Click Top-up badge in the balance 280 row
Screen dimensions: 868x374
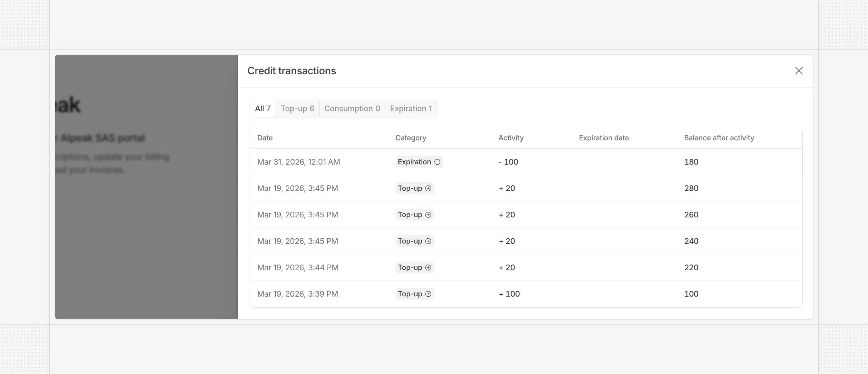pos(414,188)
